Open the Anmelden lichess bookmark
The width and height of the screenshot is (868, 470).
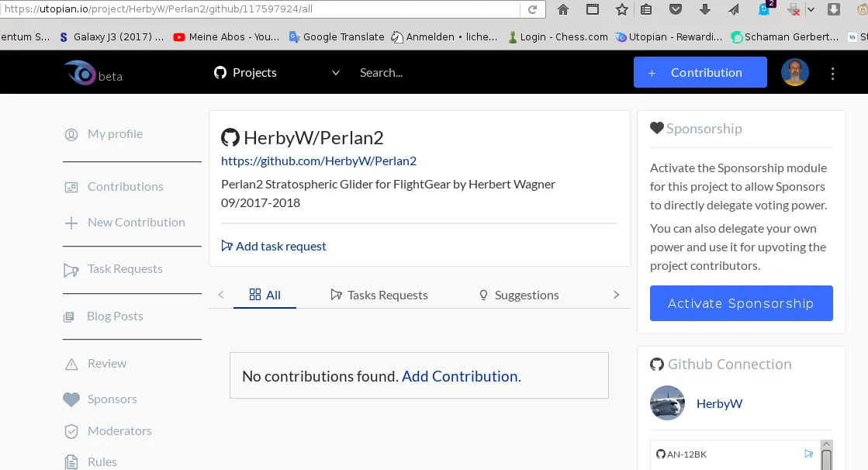(444, 37)
